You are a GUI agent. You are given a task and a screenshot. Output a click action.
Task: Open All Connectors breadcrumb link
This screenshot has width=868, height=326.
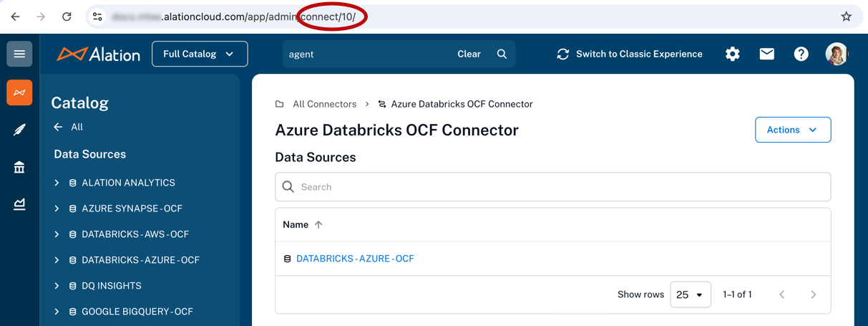(x=324, y=104)
